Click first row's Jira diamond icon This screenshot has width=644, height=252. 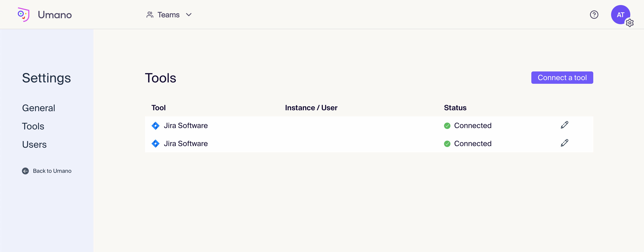(x=155, y=126)
